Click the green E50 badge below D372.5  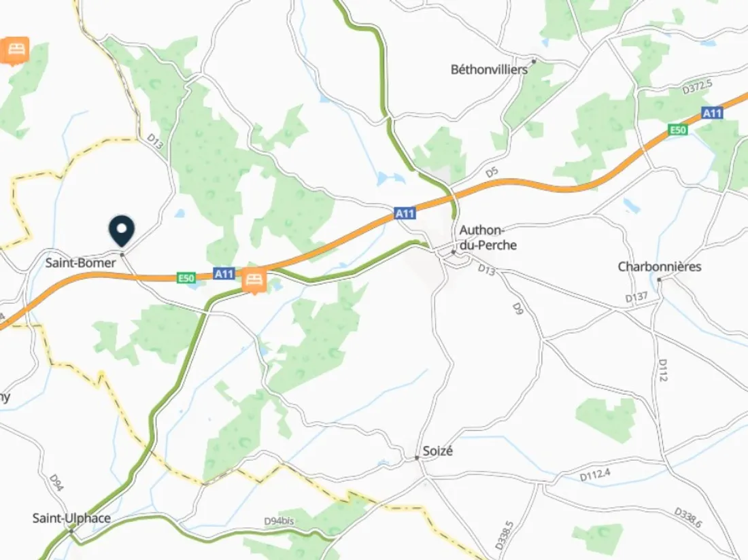677,130
